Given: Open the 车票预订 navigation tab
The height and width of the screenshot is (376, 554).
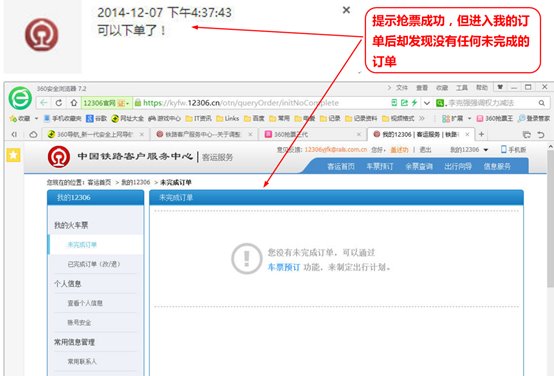Looking at the screenshot, I should tap(380, 166).
